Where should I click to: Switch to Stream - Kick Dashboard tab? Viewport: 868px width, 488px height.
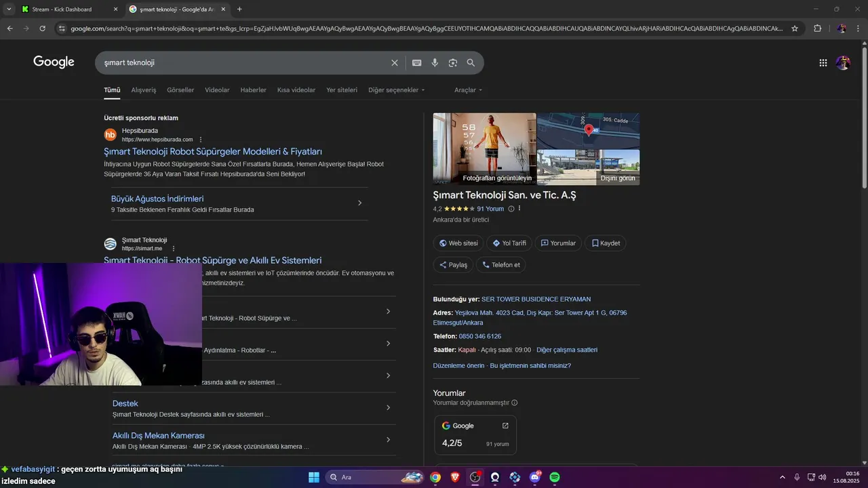(62, 9)
